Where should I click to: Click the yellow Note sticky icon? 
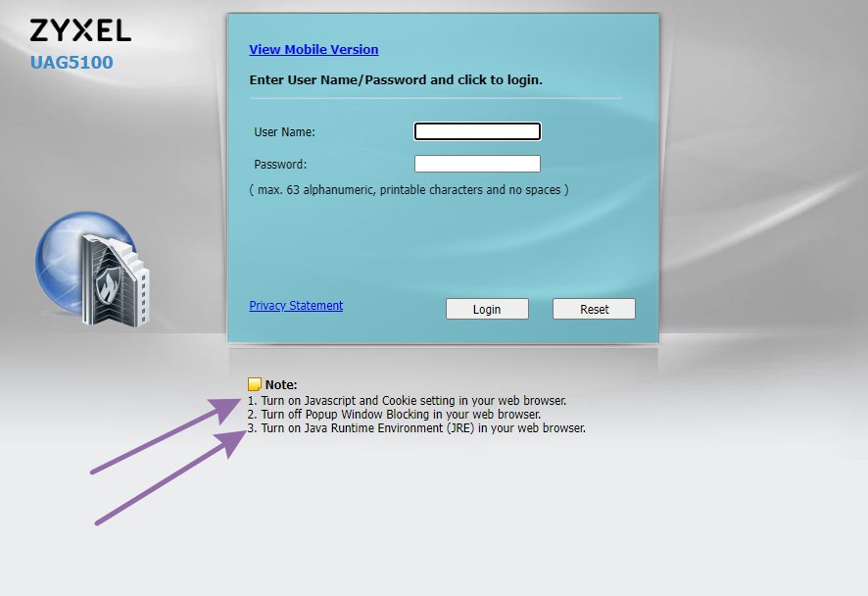tap(255, 384)
